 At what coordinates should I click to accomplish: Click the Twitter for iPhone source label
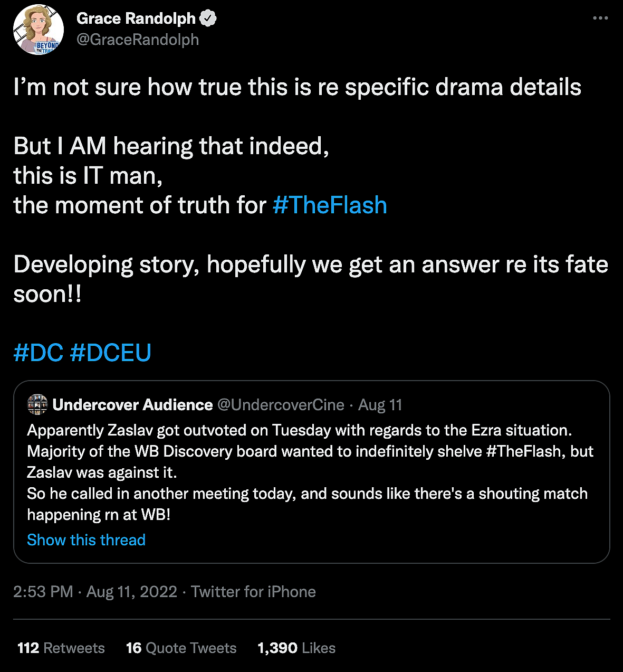tap(253, 592)
